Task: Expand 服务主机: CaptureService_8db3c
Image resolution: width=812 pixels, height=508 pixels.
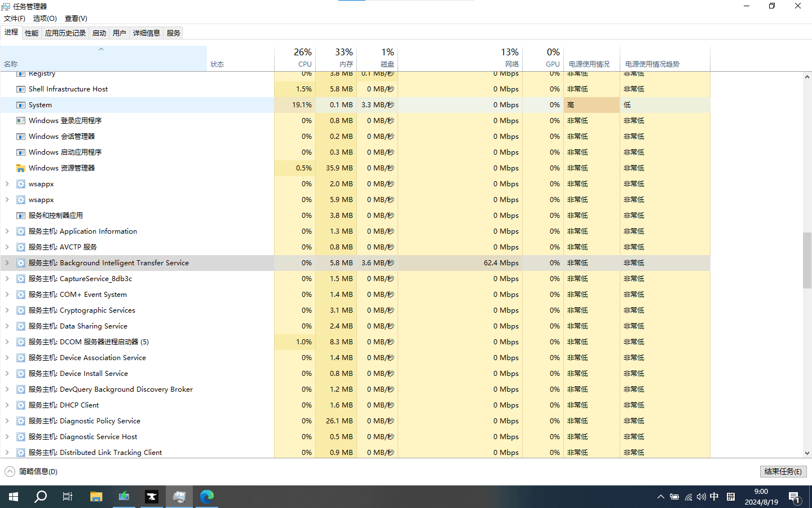Action: [7, 279]
